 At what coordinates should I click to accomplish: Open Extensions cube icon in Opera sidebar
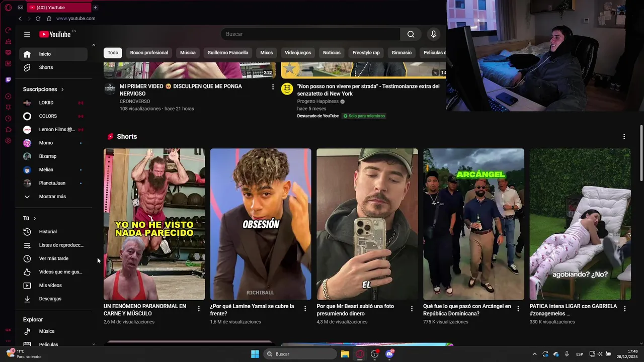click(8, 130)
